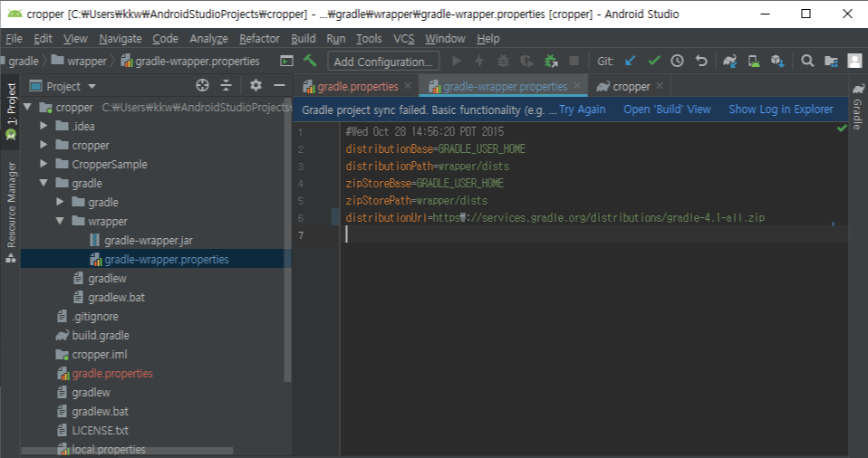Select gradle-wrapper.jar in project tree
The width and height of the screenshot is (868, 458).
(x=141, y=240)
